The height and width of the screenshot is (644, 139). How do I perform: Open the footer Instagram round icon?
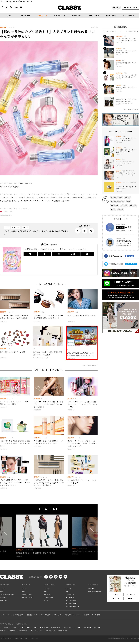[56, 577]
